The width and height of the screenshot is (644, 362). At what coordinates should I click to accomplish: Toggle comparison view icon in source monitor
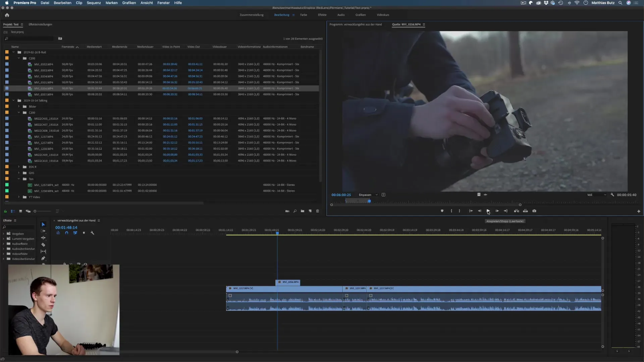383,195
